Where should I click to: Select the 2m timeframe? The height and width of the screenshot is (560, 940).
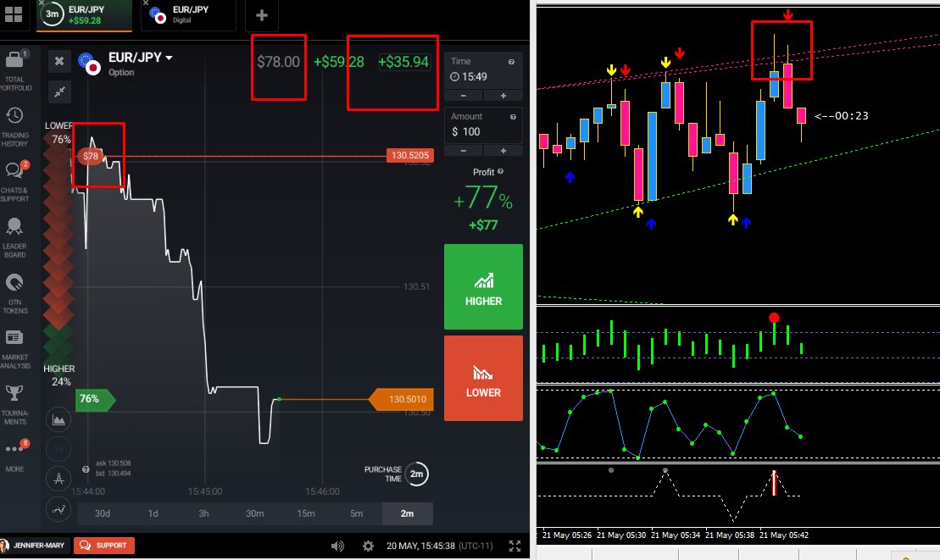(407, 513)
